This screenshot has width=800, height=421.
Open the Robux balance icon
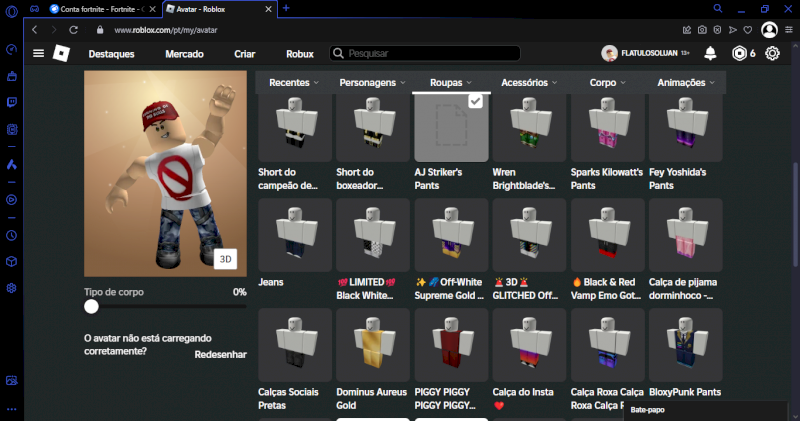point(739,53)
